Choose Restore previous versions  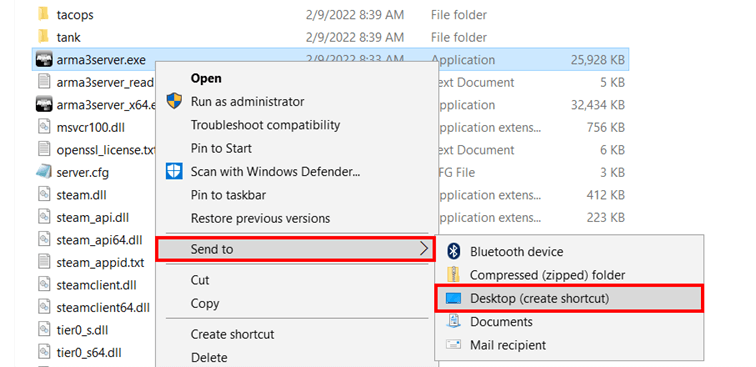point(260,218)
